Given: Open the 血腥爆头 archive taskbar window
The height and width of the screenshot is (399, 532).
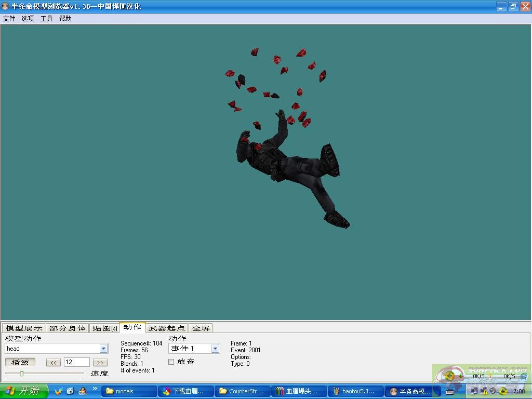Looking at the screenshot, I should coord(300,391).
